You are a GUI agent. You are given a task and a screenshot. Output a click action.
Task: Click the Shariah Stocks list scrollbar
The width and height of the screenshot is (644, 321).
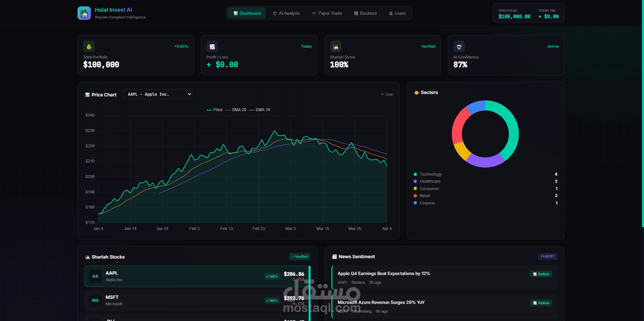(310, 293)
